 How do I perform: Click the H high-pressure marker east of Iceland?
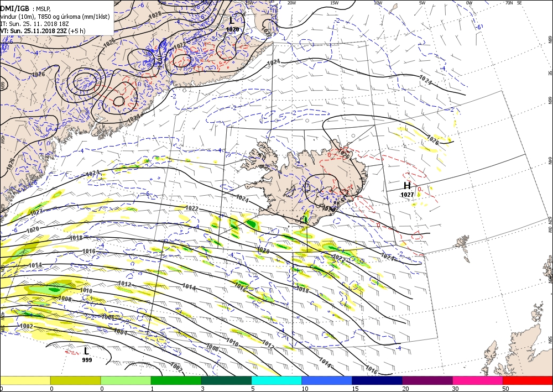click(x=407, y=186)
